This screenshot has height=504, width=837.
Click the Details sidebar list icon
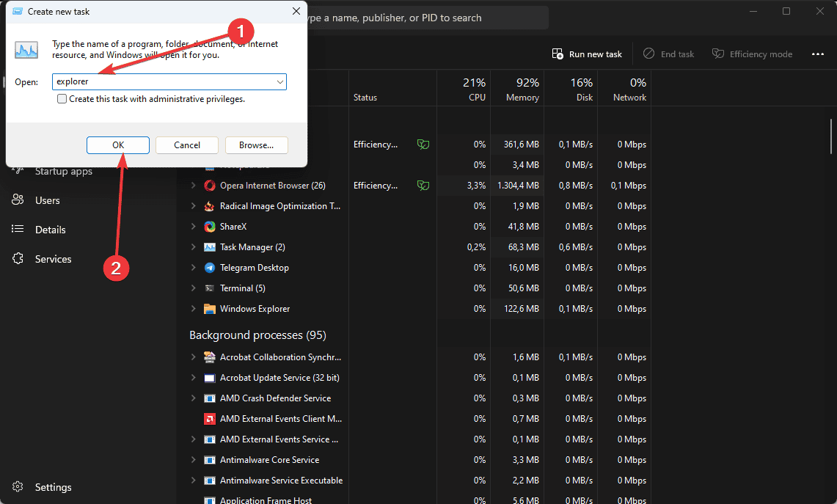(x=18, y=229)
